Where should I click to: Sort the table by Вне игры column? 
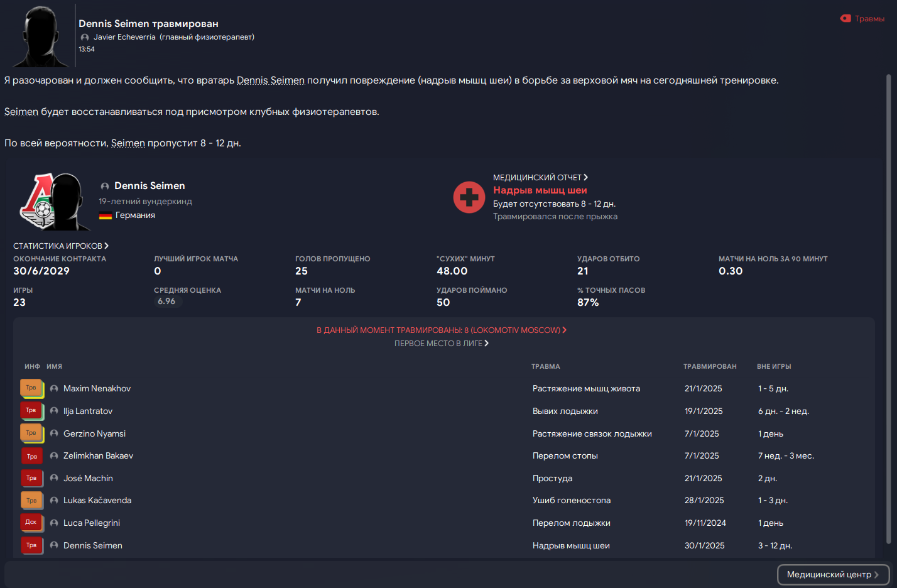[x=774, y=366]
